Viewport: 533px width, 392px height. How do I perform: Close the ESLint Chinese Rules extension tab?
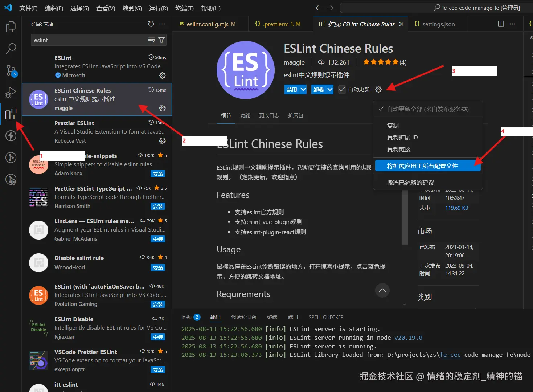(401, 24)
